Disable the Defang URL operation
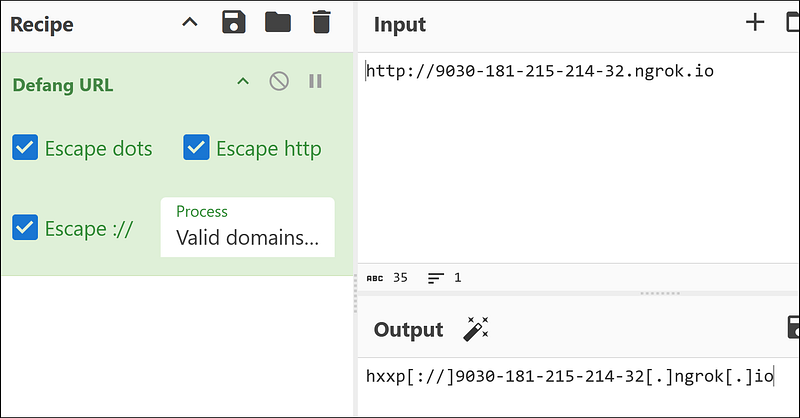This screenshot has height=418, width=800. pos(279,82)
